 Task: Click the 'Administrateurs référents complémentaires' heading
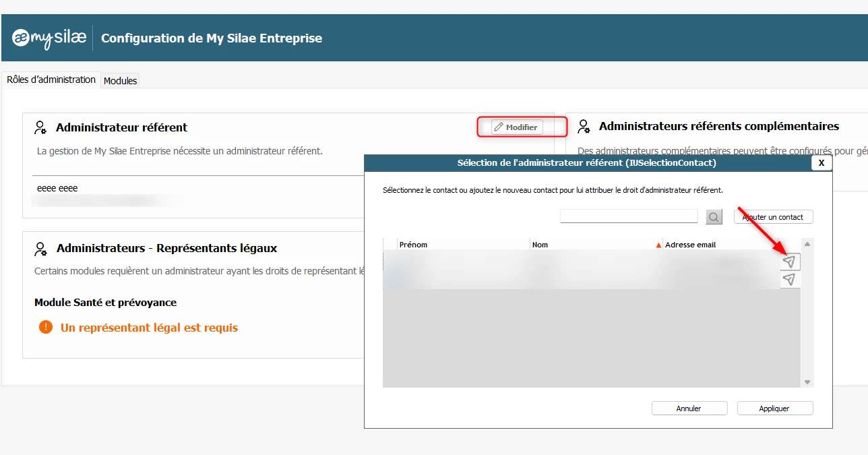tap(719, 126)
